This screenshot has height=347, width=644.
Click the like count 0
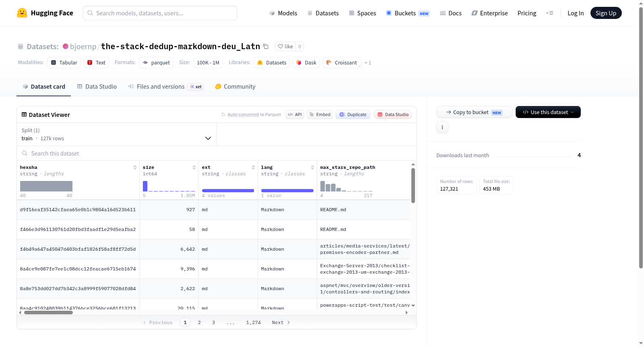click(300, 46)
